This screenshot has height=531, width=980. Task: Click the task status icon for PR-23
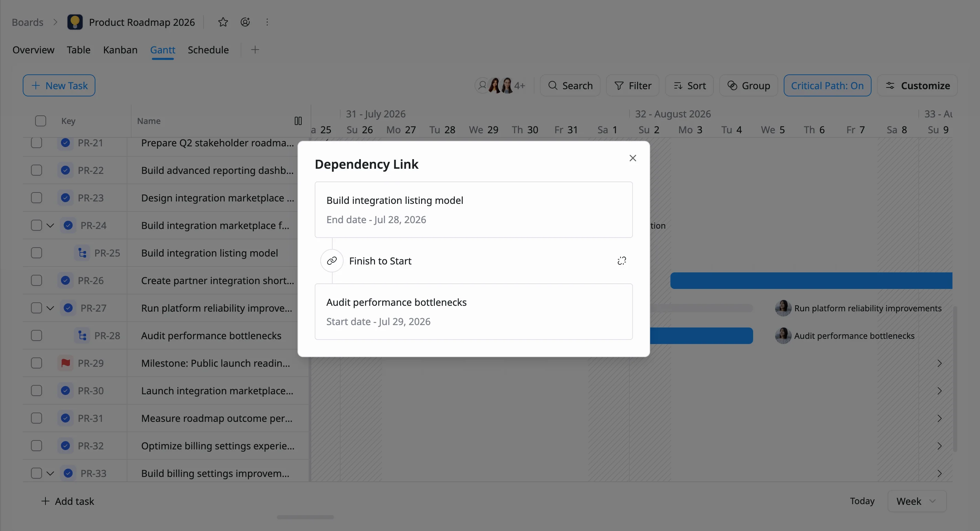tap(65, 198)
